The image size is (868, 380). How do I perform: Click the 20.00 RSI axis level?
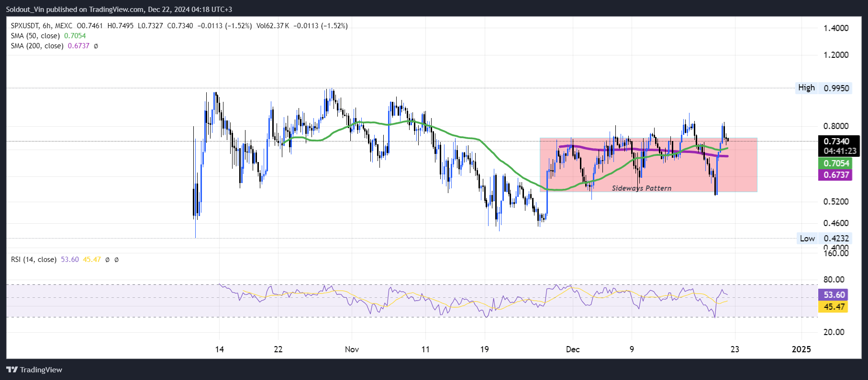(834, 332)
